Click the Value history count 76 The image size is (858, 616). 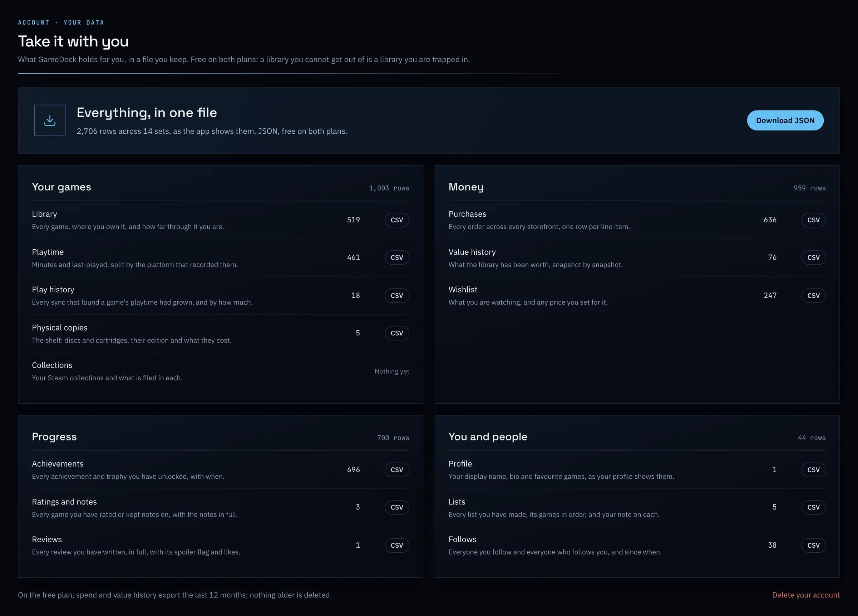[x=772, y=257]
